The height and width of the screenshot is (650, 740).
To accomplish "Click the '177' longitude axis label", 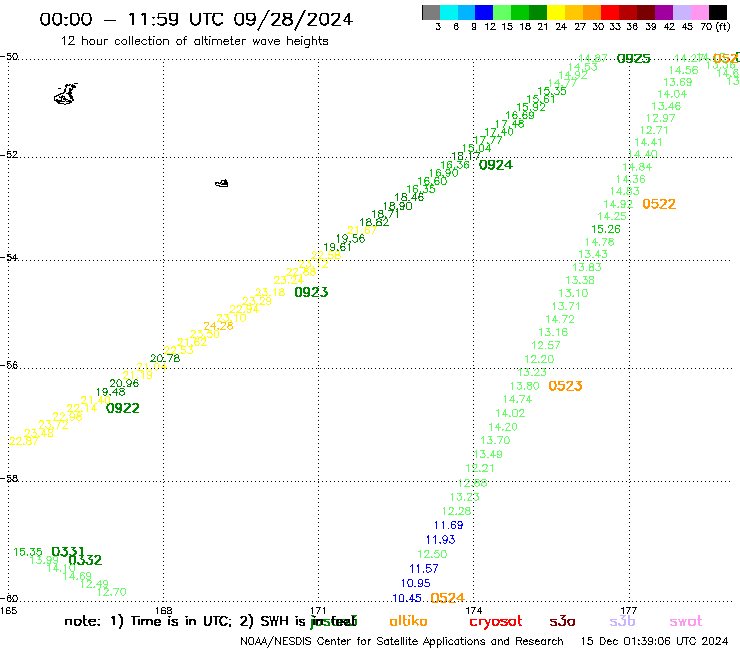I will tap(629, 610).
